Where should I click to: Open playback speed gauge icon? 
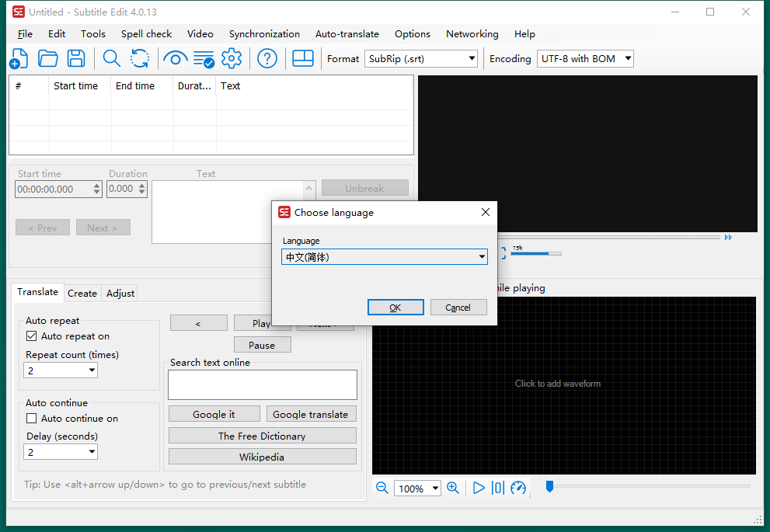(x=518, y=488)
